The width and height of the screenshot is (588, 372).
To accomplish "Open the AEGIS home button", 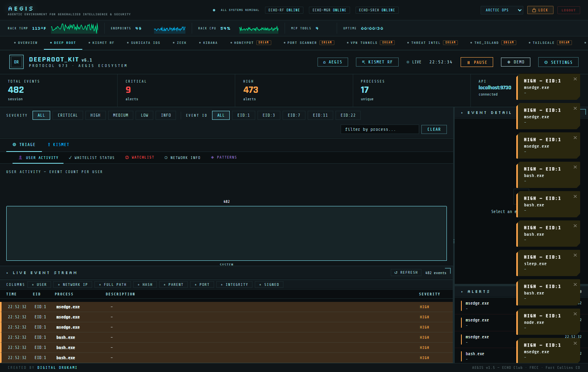I will (x=332, y=62).
